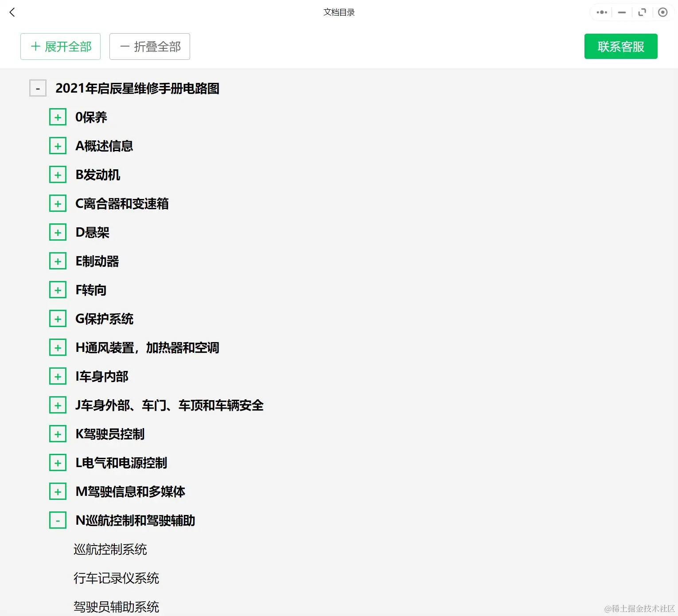Viewport: 678px width, 616px height.
Task: Open the mini-program more options menu
Action: click(601, 12)
